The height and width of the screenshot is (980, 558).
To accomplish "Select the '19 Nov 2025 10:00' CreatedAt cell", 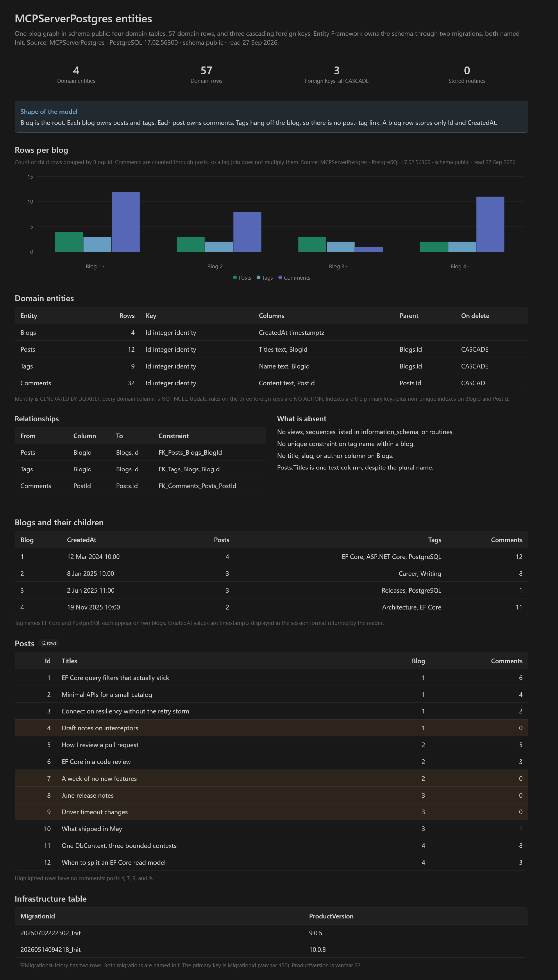I will click(x=93, y=607).
